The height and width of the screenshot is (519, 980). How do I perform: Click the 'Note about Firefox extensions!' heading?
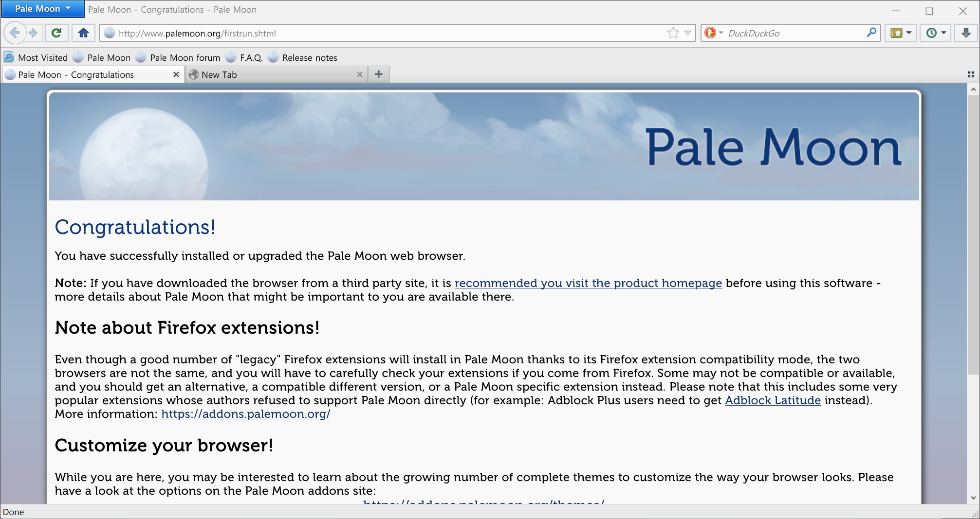point(187,328)
